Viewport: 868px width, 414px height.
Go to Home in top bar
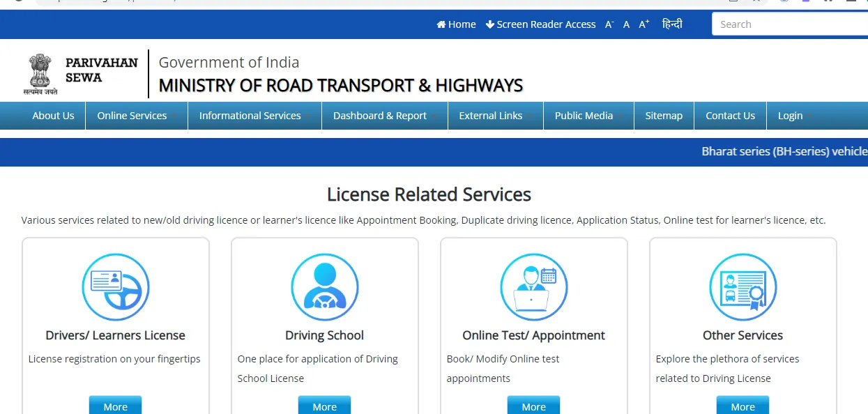[456, 24]
